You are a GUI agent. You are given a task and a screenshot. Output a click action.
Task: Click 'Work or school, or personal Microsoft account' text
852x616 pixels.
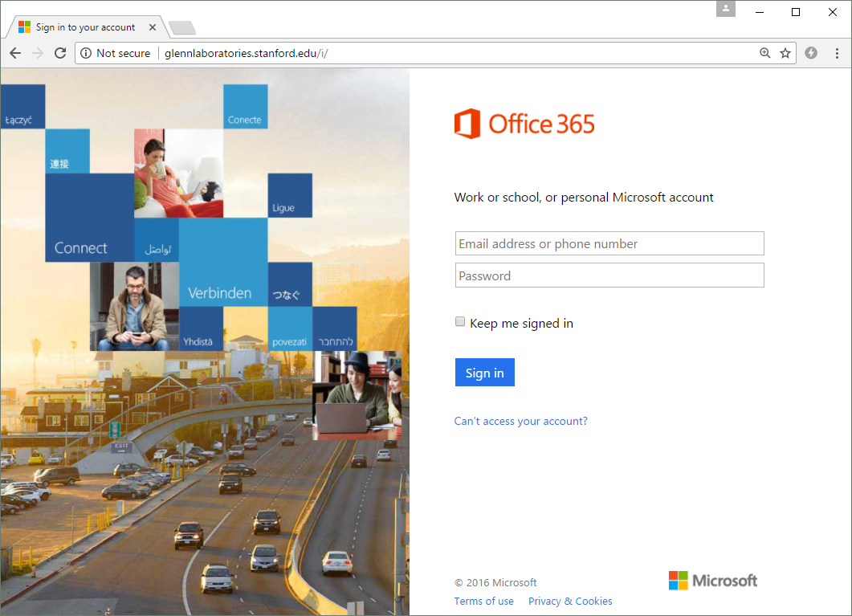point(584,198)
